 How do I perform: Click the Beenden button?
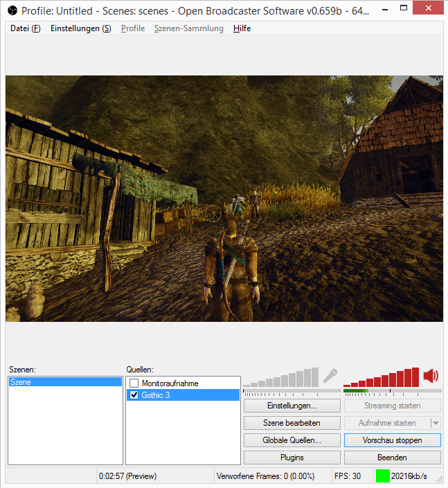click(x=393, y=458)
